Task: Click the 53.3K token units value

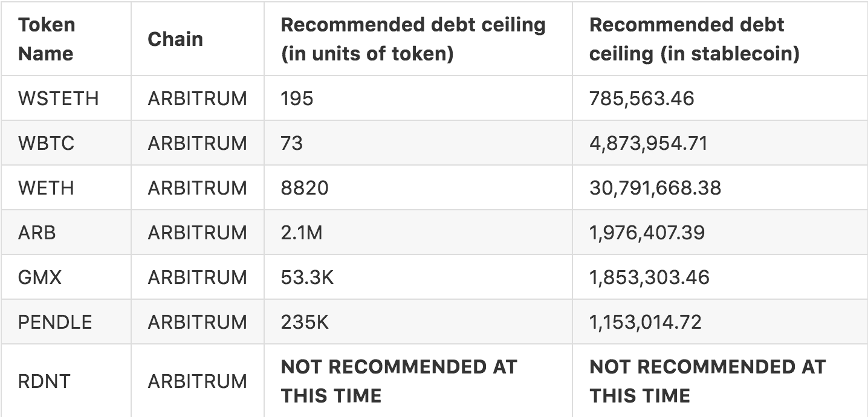Action: tap(307, 277)
